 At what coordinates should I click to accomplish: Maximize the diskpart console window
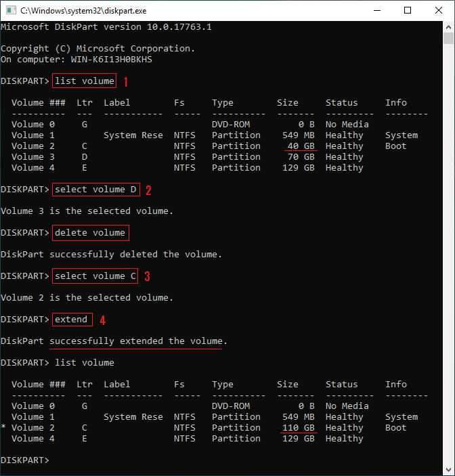tap(407, 11)
